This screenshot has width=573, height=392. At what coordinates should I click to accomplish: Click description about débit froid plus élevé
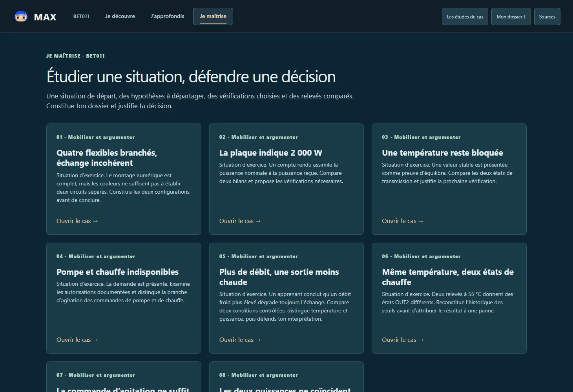click(285, 307)
